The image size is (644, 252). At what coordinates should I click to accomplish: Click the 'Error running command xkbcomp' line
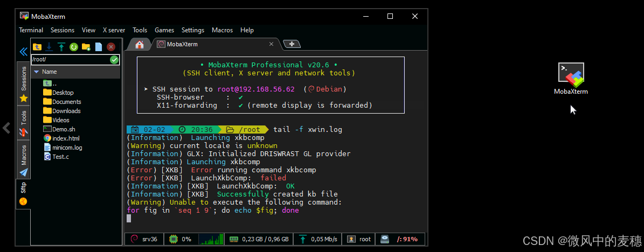pos(221,170)
